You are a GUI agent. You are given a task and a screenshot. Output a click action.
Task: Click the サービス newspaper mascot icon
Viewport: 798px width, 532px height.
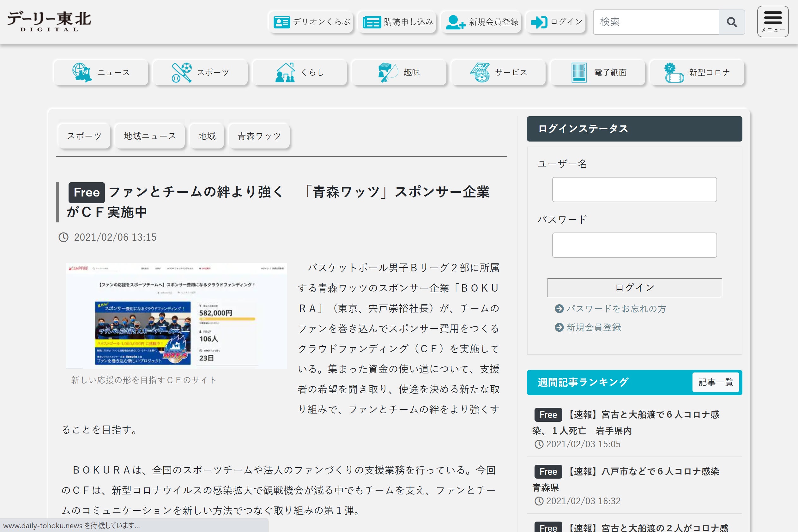(480, 72)
